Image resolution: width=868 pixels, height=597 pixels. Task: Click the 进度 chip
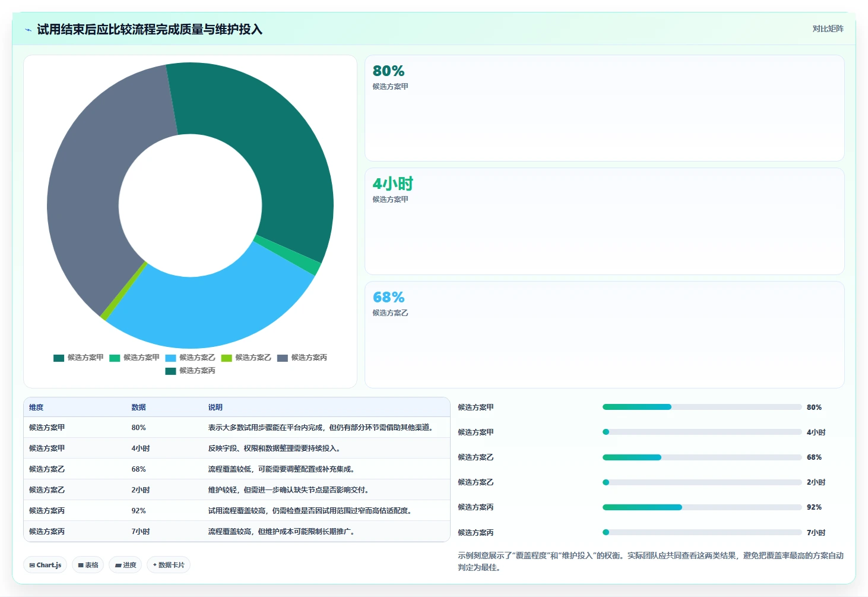125,565
